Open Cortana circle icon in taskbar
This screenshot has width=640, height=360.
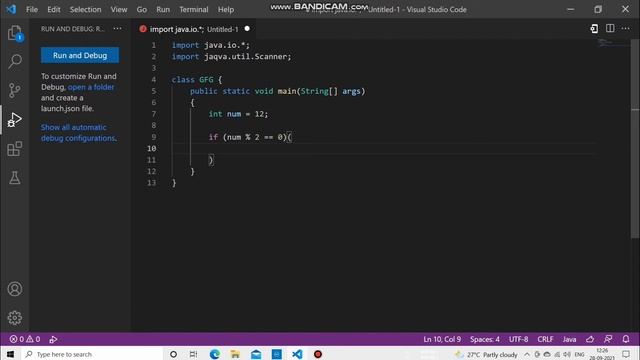click(x=173, y=354)
